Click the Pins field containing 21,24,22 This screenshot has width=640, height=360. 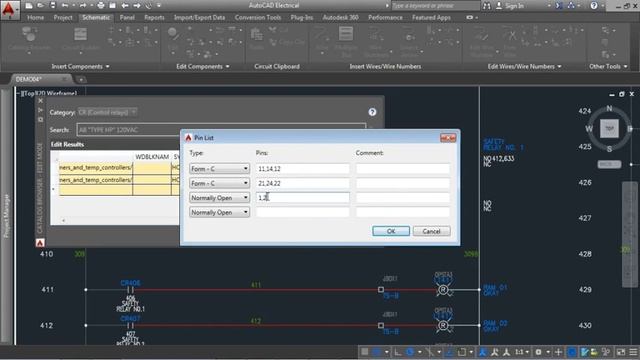[x=302, y=183]
